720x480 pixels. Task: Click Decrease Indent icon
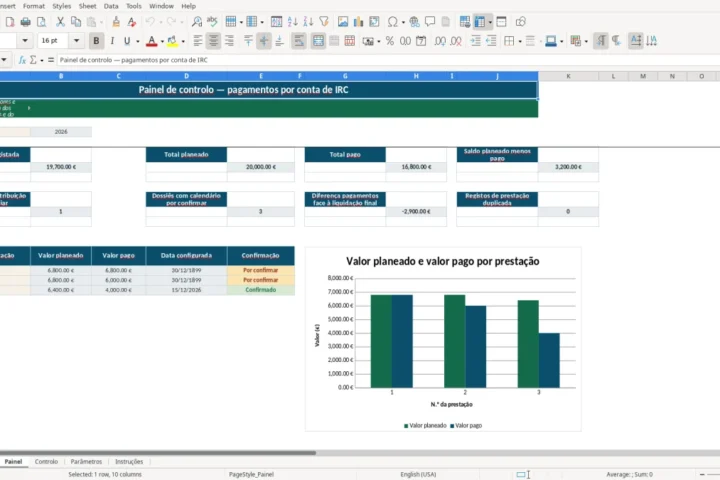click(491, 41)
